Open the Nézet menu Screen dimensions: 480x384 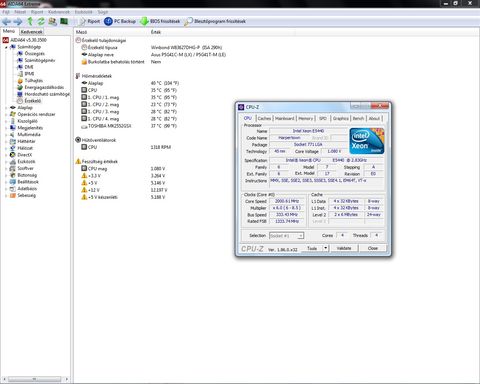[20, 12]
